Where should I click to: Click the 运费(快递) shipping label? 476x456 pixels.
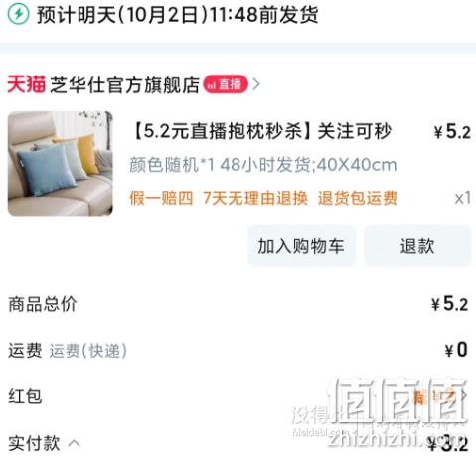click(x=88, y=350)
